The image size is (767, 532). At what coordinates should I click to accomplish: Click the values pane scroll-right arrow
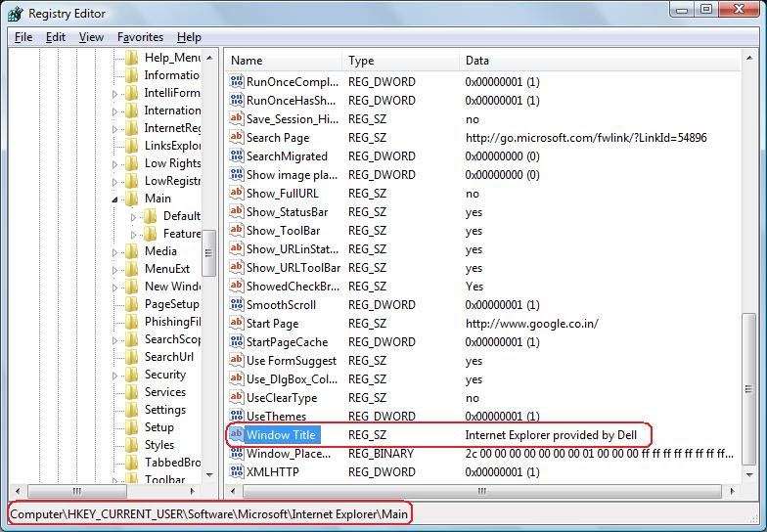tap(732, 491)
